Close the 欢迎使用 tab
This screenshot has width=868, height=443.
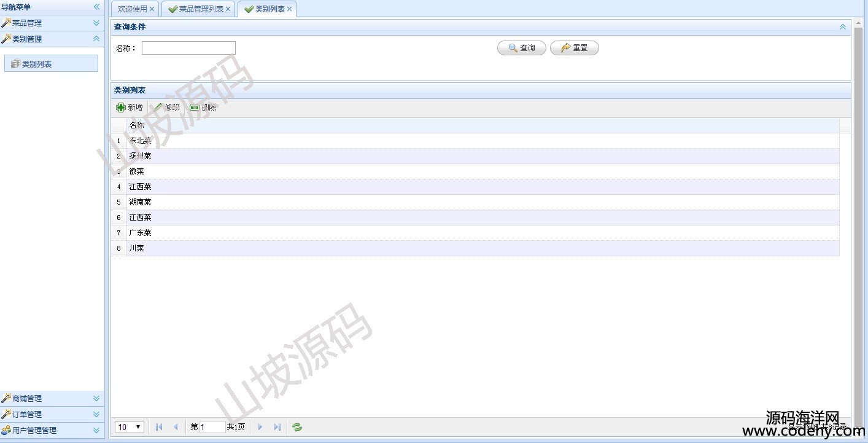point(152,9)
